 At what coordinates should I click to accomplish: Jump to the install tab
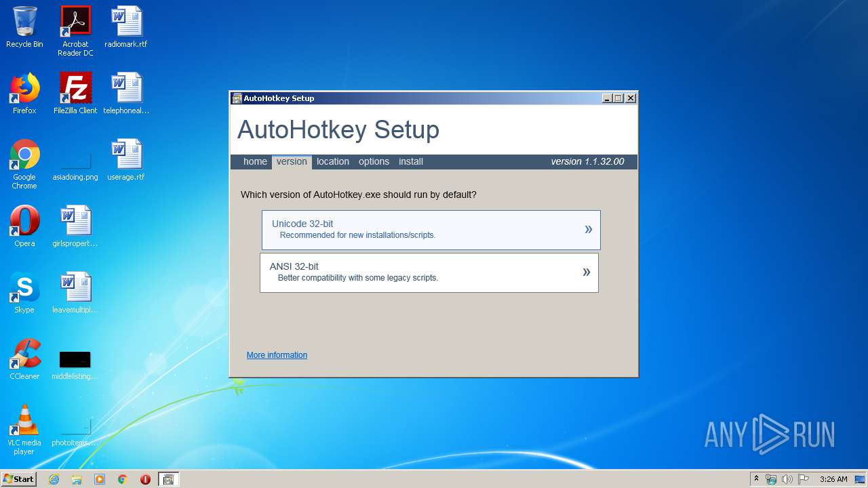coord(411,161)
